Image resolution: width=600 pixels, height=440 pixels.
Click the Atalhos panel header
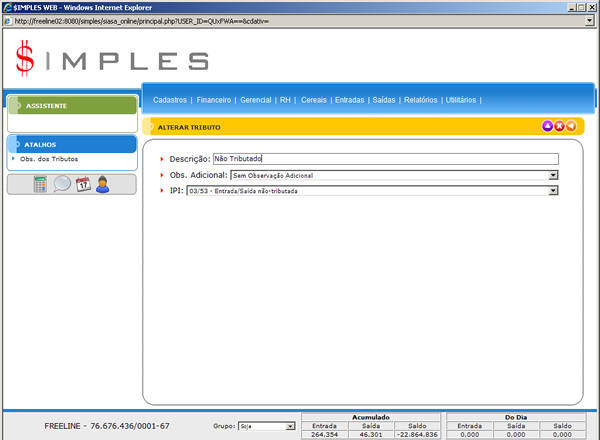(x=72, y=144)
